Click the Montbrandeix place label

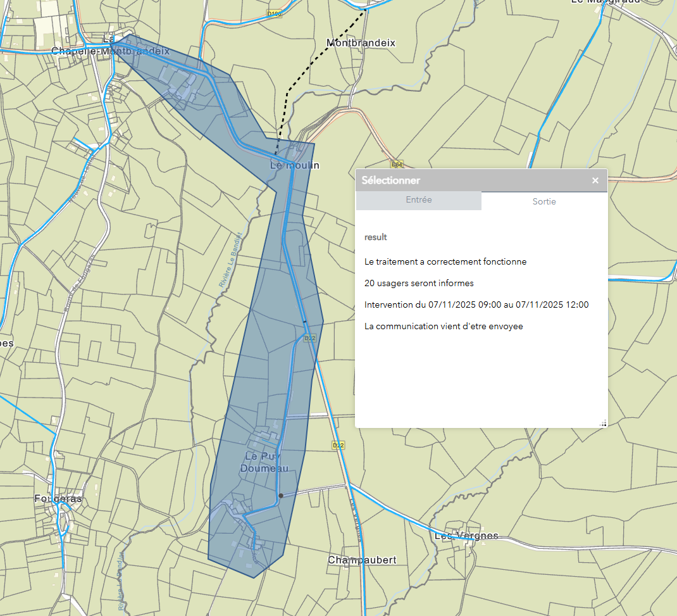point(361,43)
